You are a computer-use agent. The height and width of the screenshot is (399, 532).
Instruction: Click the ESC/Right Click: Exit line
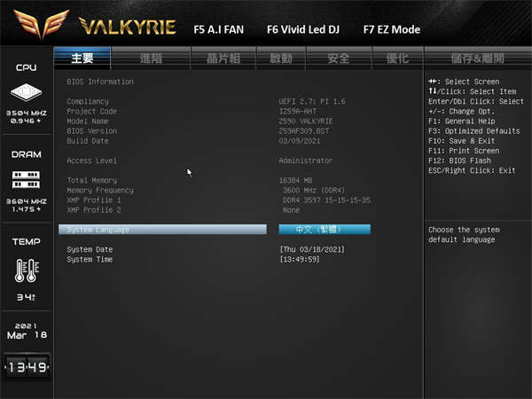coord(472,170)
